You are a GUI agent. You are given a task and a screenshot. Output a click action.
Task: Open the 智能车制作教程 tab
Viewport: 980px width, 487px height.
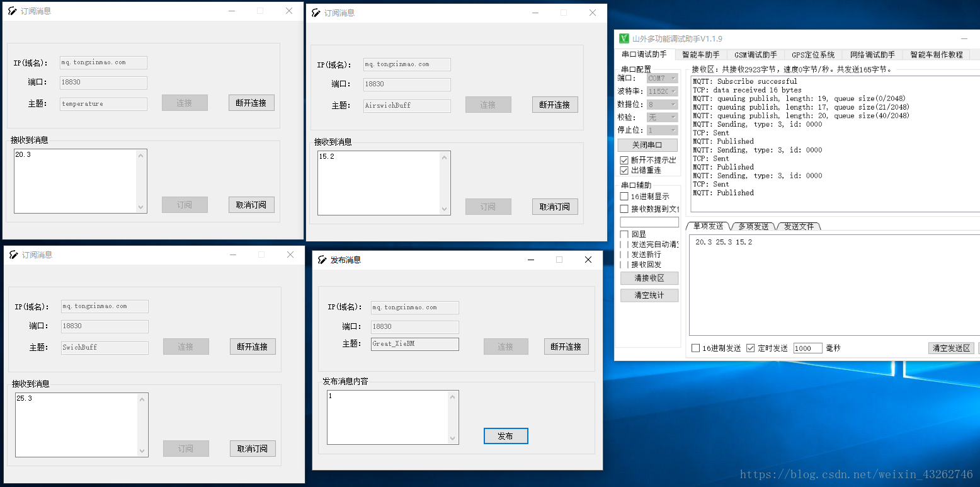(937, 55)
